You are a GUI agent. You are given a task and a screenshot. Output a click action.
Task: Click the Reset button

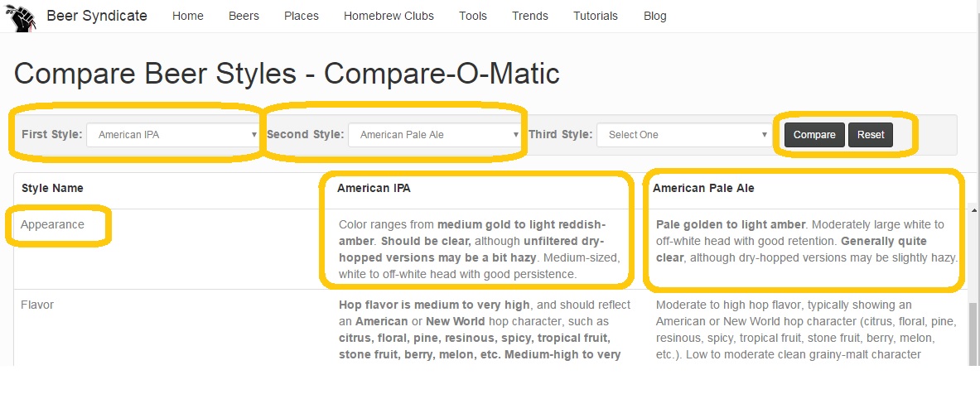[x=871, y=135]
